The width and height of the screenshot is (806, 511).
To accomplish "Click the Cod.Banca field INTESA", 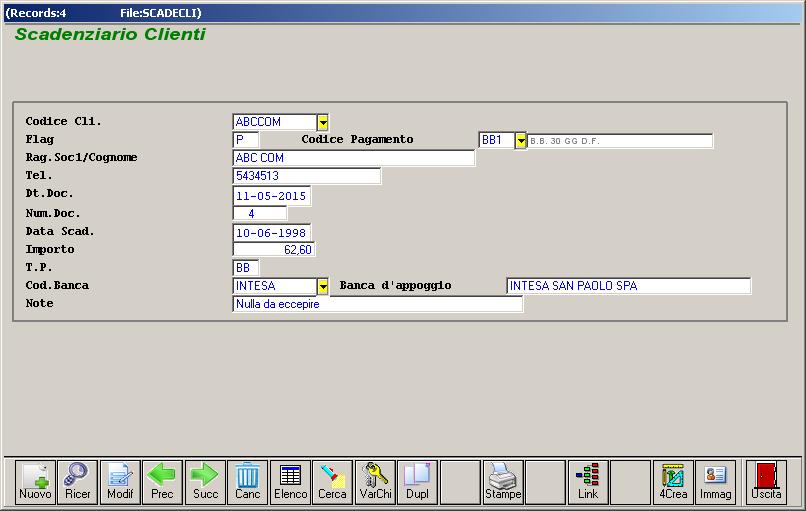I will [x=275, y=286].
